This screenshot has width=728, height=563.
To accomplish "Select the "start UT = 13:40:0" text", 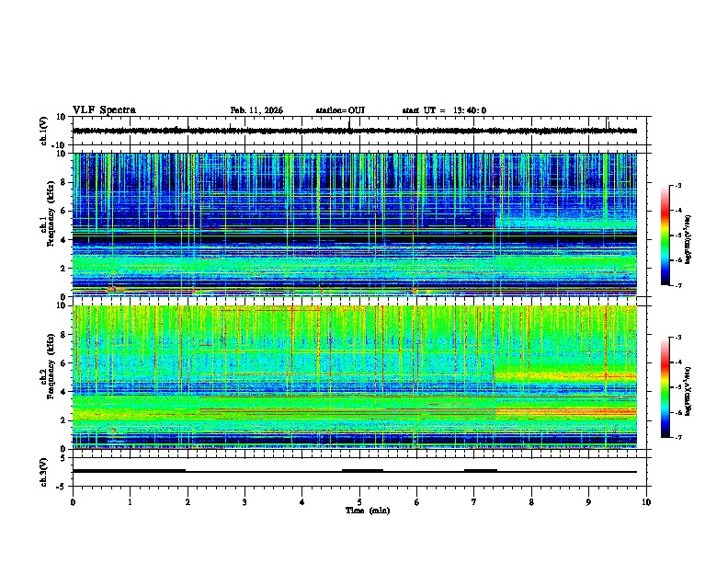I will pyautogui.click(x=444, y=110).
